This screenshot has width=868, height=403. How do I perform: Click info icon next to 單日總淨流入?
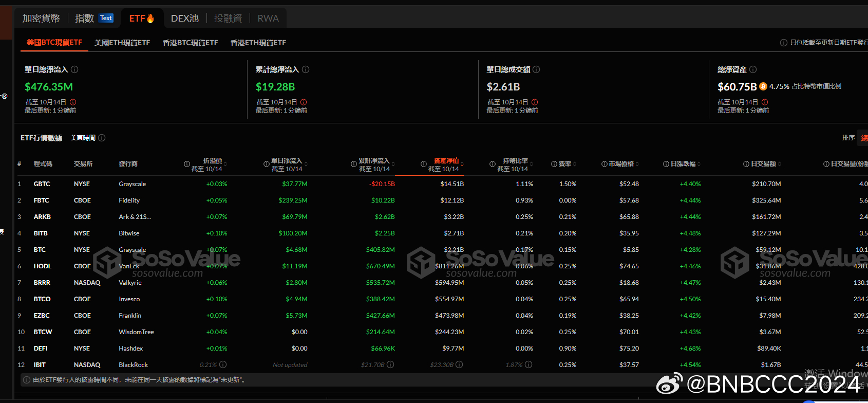pos(74,69)
